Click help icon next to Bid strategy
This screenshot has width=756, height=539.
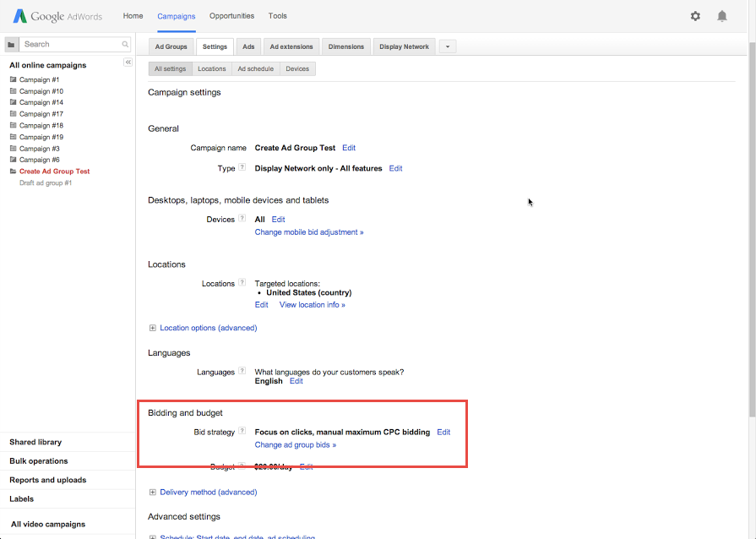[x=242, y=431]
